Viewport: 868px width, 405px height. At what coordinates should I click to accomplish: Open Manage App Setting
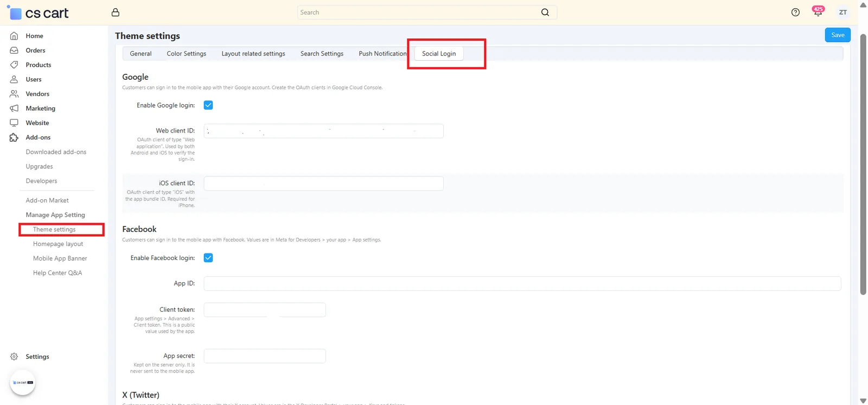55,215
